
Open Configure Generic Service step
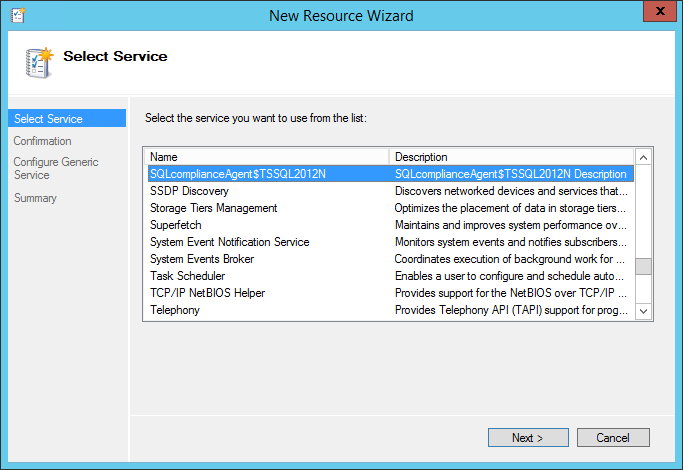click(56, 168)
